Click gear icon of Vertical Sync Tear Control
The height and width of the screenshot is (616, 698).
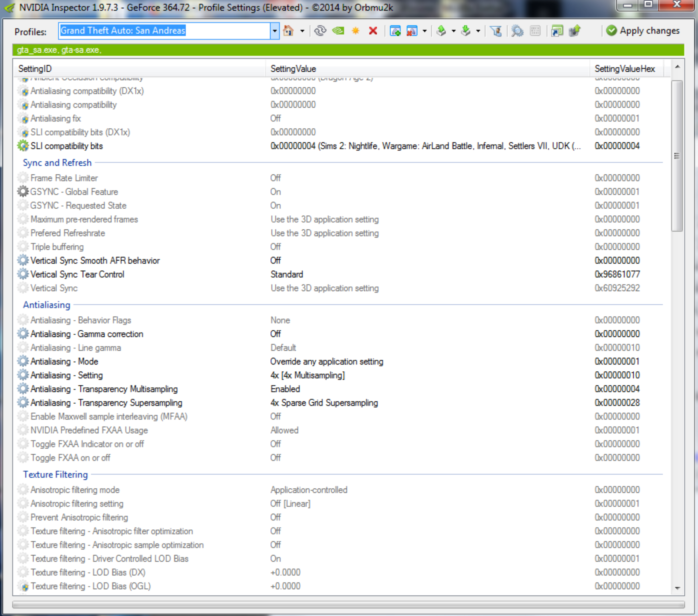click(23, 274)
